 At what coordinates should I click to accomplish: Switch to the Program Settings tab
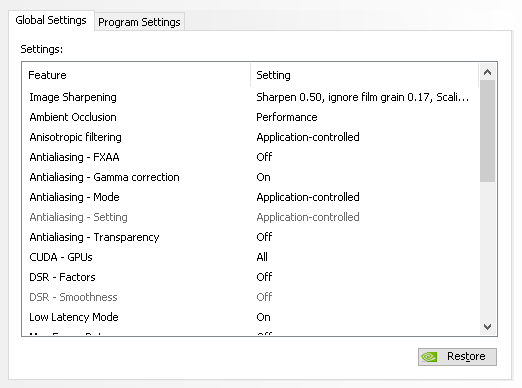point(139,22)
